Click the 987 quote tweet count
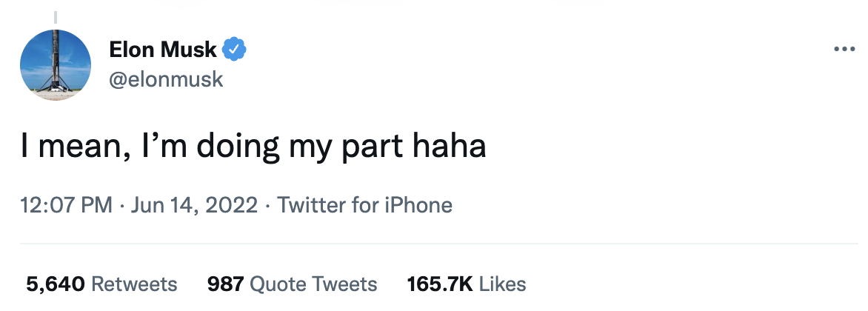 (x=226, y=284)
